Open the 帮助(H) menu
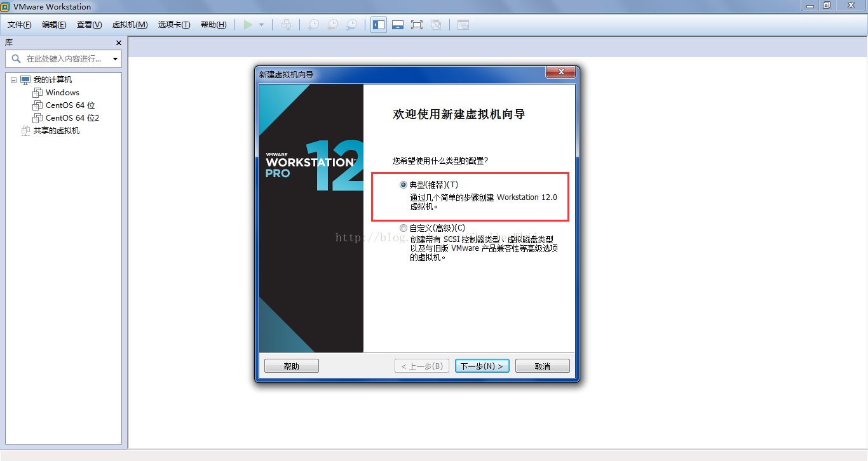This screenshot has height=461, width=868. [214, 25]
